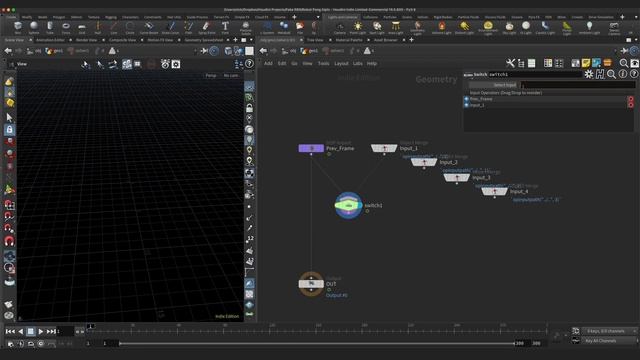Screen dimensions: 640x360
Task: Select the Torus shelf tool
Action: pyautogui.click(x=66, y=27)
